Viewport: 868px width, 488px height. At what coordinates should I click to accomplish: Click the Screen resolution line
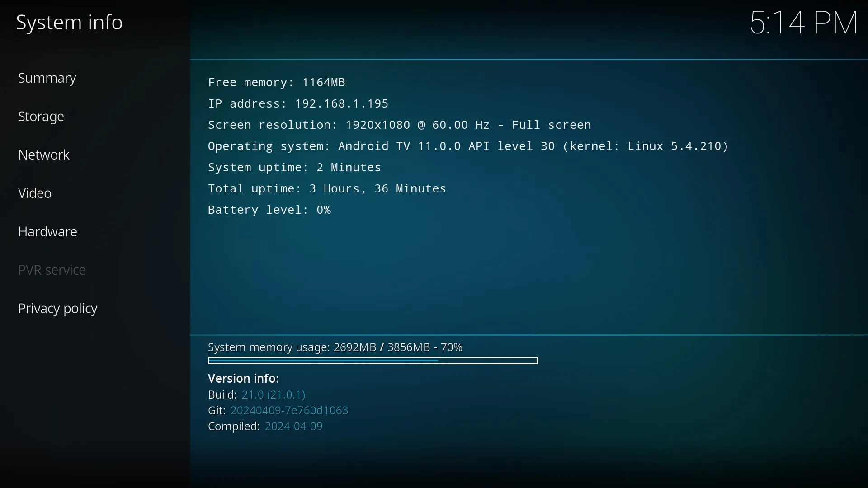[399, 125]
